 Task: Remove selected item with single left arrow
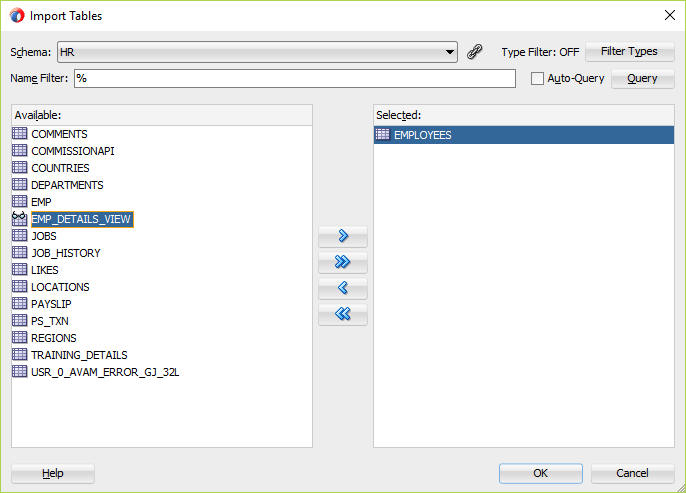pyautogui.click(x=343, y=288)
